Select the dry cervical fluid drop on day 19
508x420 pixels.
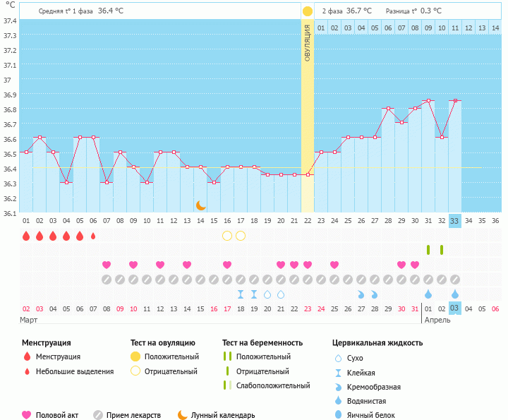point(267,294)
